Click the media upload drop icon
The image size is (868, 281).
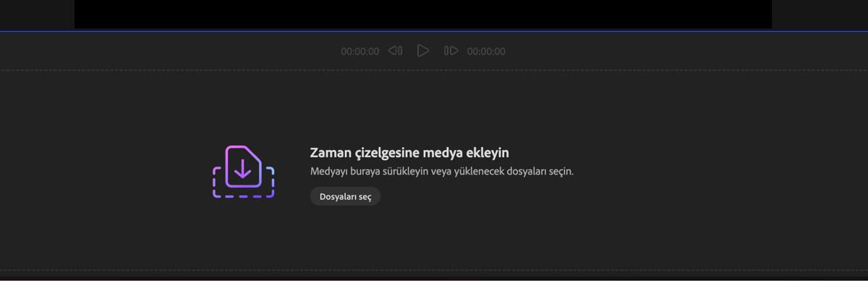pyautogui.click(x=243, y=172)
